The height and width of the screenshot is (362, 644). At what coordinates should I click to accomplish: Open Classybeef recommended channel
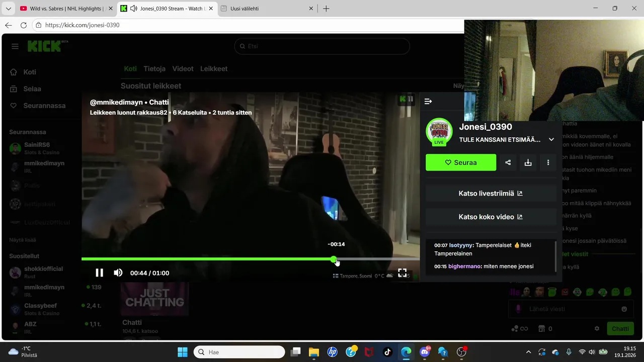(55, 309)
